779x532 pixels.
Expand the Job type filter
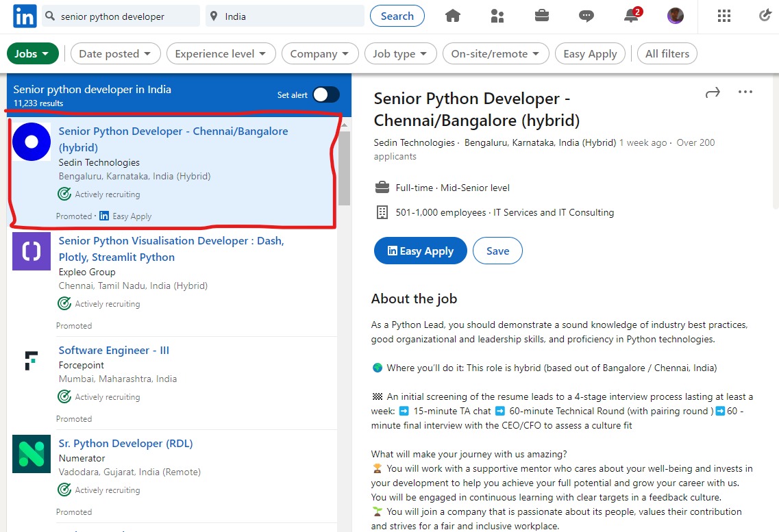pos(400,53)
